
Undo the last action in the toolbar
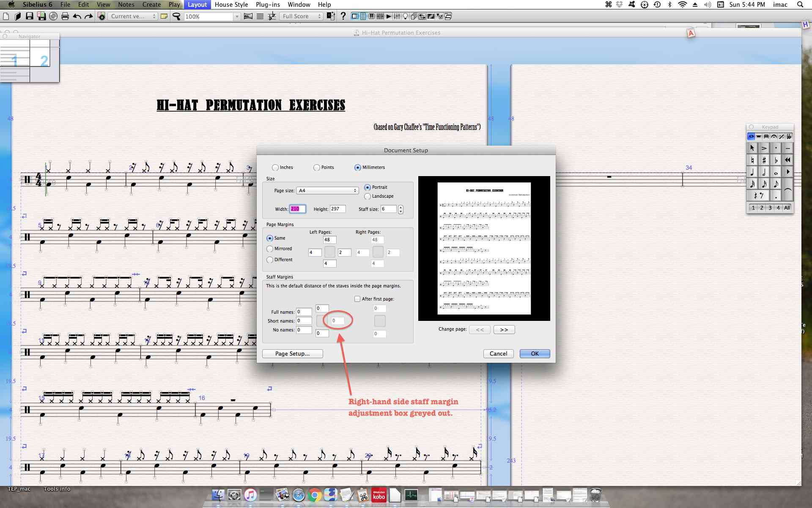pyautogui.click(x=77, y=16)
